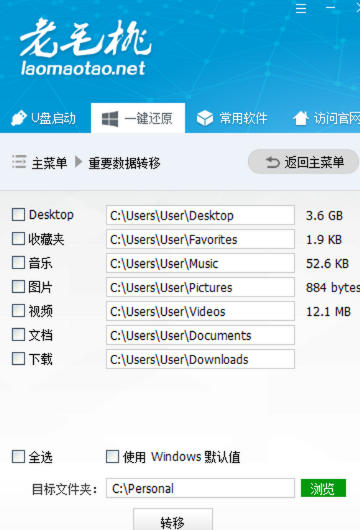
Task: Click the C:\Users\User\Pictures path field
Action: pos(200,287)
